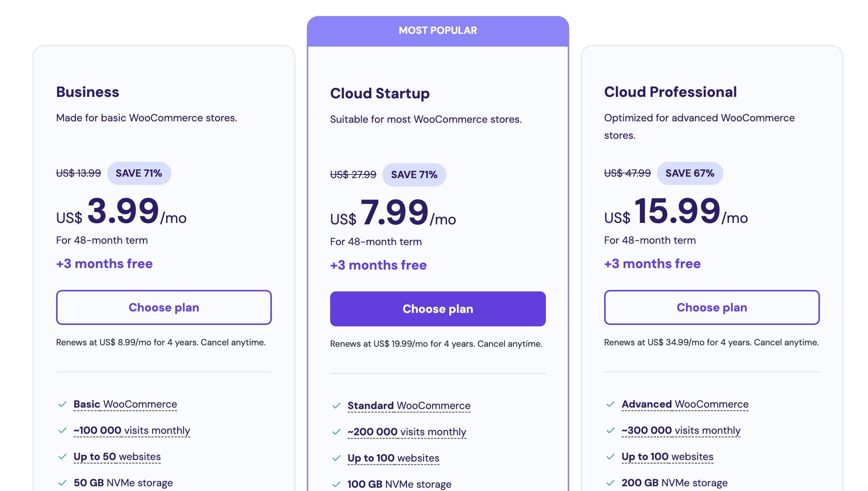Click Up to 100 websites in Cloud Startup
The image size is (868, 491).
tap(393, 458)
